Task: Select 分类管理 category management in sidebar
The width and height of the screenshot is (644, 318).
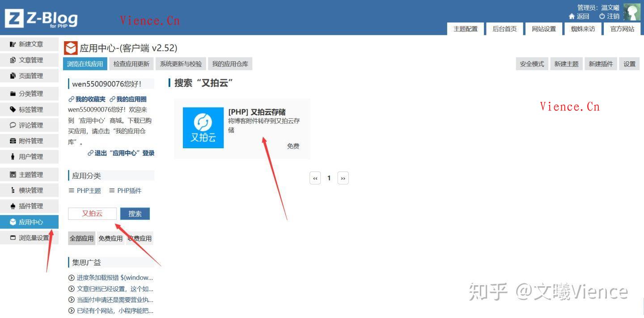Action: (30, 93)
